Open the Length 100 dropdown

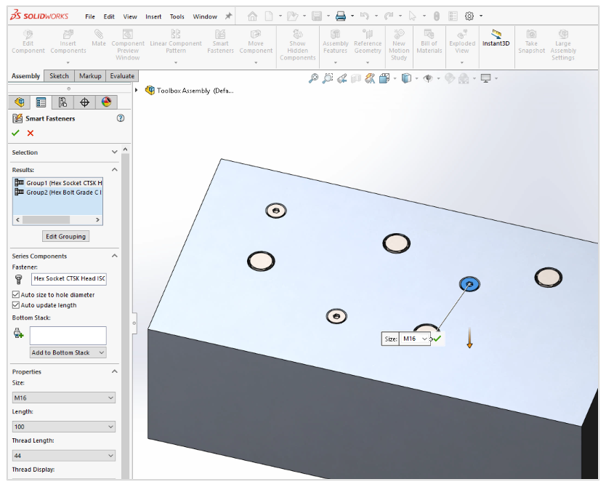coord(64,427)
